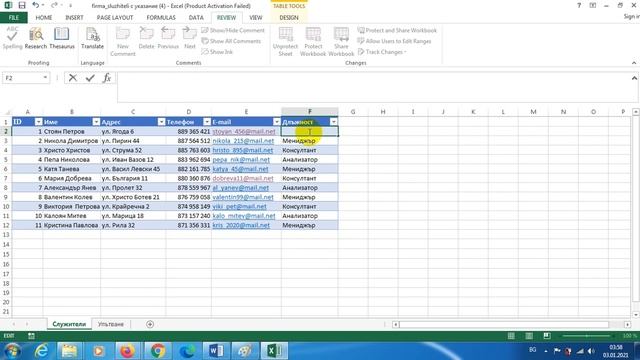Confirm the entry with the checkmark
This screenshot has width=640, height=360.
pyautogui.click(x=90, y=78)
